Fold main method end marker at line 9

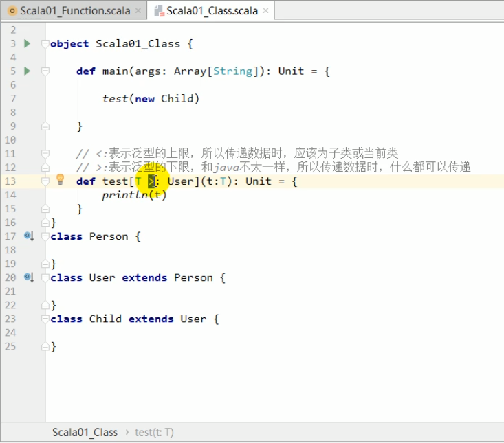tap(45, 126)
